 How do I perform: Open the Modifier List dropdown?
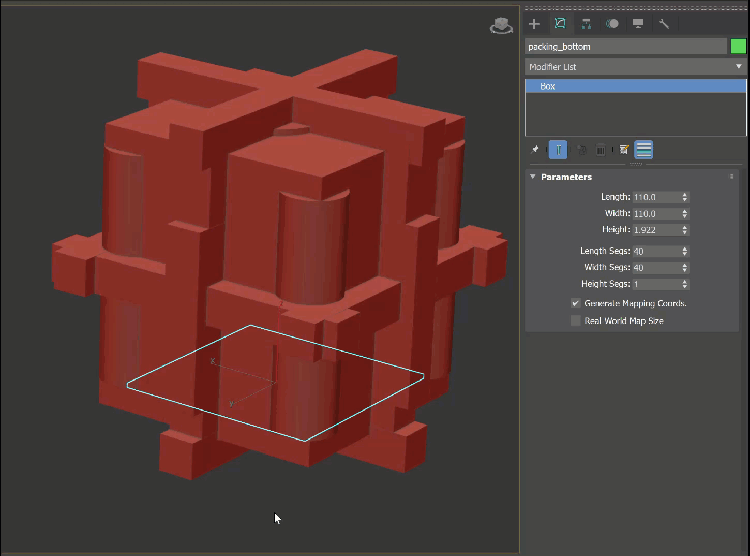[x=636, y=67]
